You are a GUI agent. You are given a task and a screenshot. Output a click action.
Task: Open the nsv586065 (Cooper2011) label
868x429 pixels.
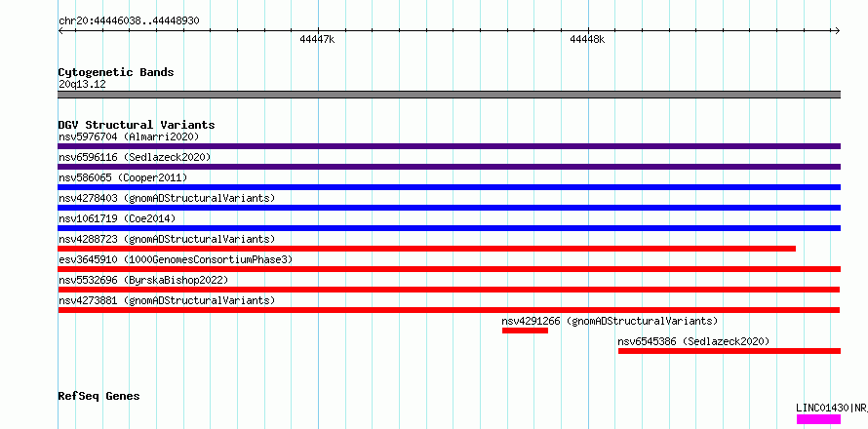[x=123, y=177]
